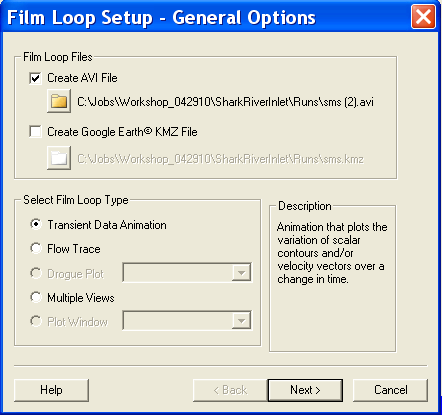Open the Help button

(x=51, y=390)
